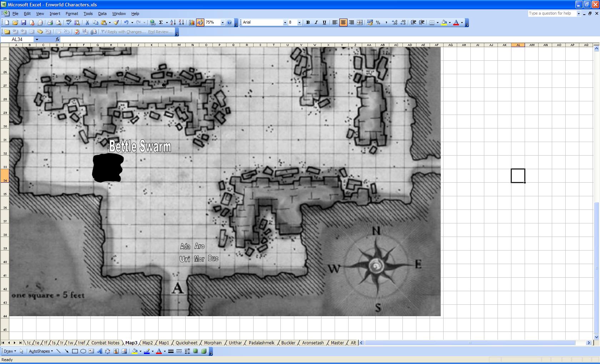Increase cell indent
Image resolution: width=600 pixels, height=364 pixels.
[421, 22]
